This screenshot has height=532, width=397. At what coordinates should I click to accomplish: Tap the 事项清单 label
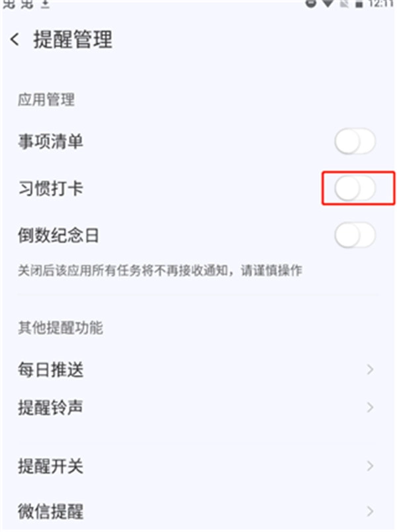[x=50, y=141]
